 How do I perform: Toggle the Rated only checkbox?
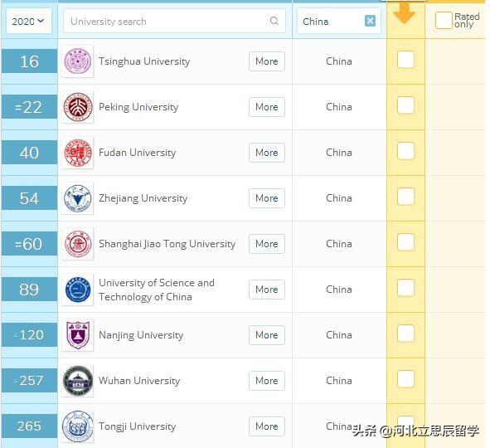[x=444, y=20]
